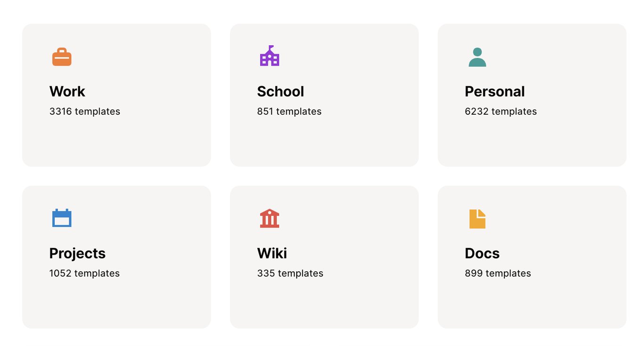This screenshot has width=644, height=346.
Task: Click the "335 templates" count text
Action: point(290,273)
